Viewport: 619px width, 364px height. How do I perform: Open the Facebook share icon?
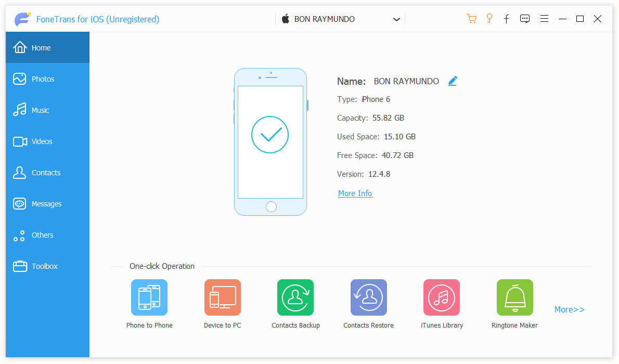click(x=507, y=19)
